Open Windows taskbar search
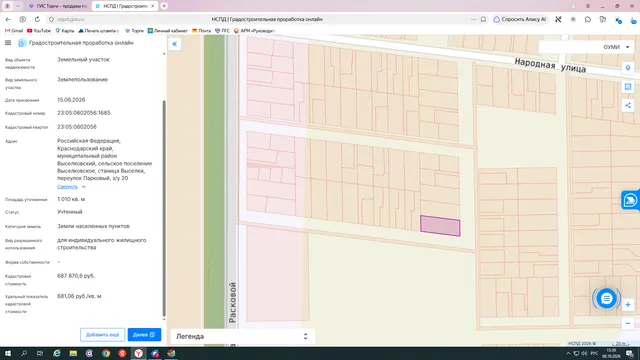Viewport: 640px width, 360px height. click(24, 353)
